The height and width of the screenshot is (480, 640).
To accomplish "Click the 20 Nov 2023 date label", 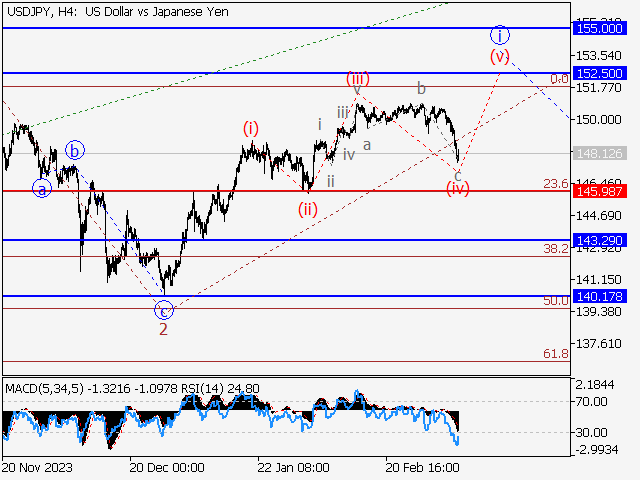I will pos(37,467).
